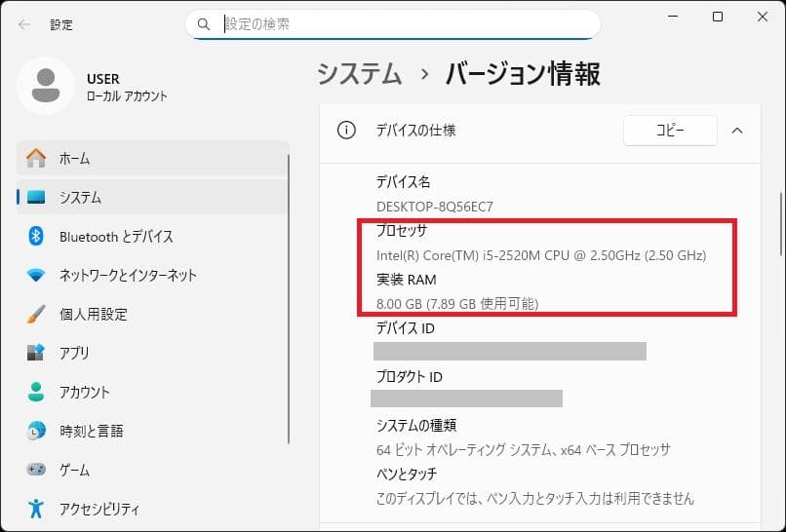This screenshot has width=786, height=532.
Task: Close the Settings window
Action: [x=763, y=17]
